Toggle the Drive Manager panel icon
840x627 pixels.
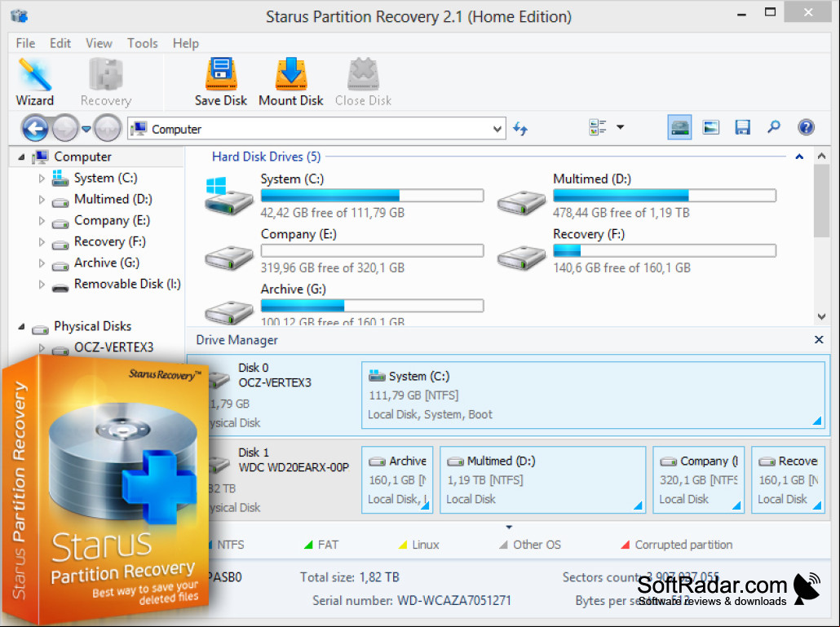click(x=679, y=127)
